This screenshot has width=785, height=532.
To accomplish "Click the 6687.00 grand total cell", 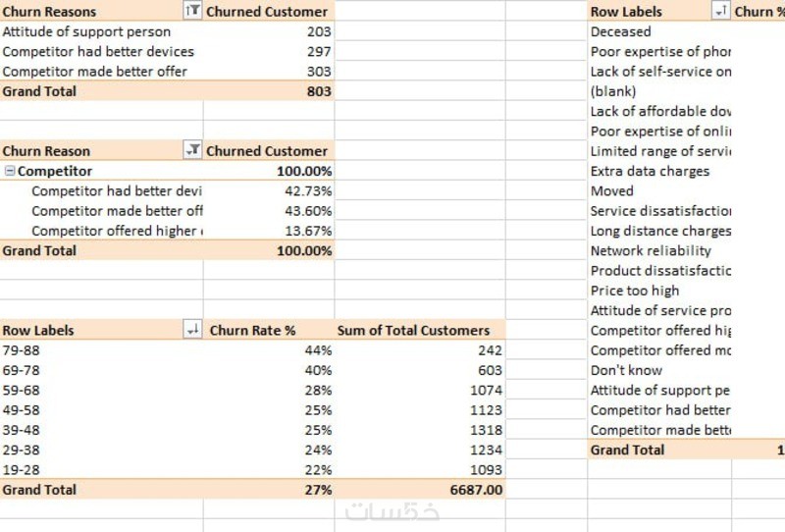I will pyautogui.click(x=475, y=490).
